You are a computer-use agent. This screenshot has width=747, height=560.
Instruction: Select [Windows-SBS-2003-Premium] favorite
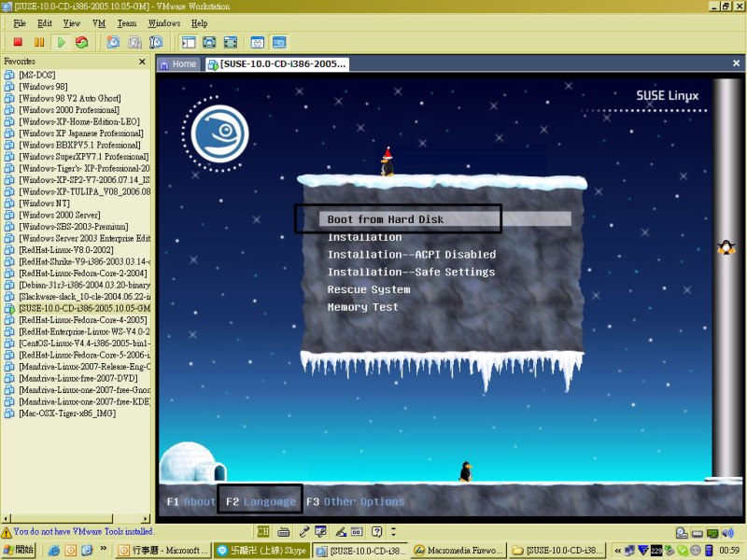pyautogui.click(x=74, y=227)
